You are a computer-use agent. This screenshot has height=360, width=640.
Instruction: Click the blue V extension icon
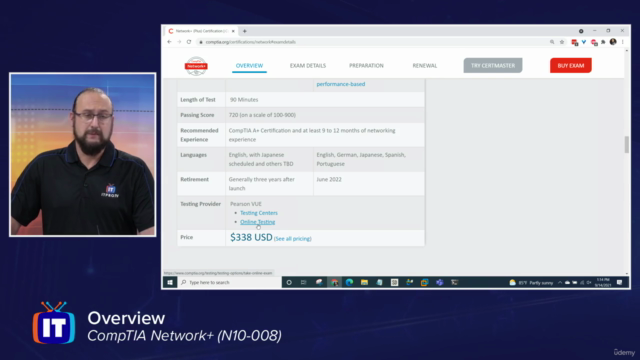[584, 42]
